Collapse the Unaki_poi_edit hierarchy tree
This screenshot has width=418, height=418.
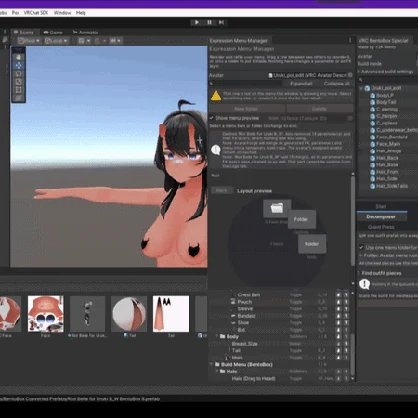click(x=361, y=88)
